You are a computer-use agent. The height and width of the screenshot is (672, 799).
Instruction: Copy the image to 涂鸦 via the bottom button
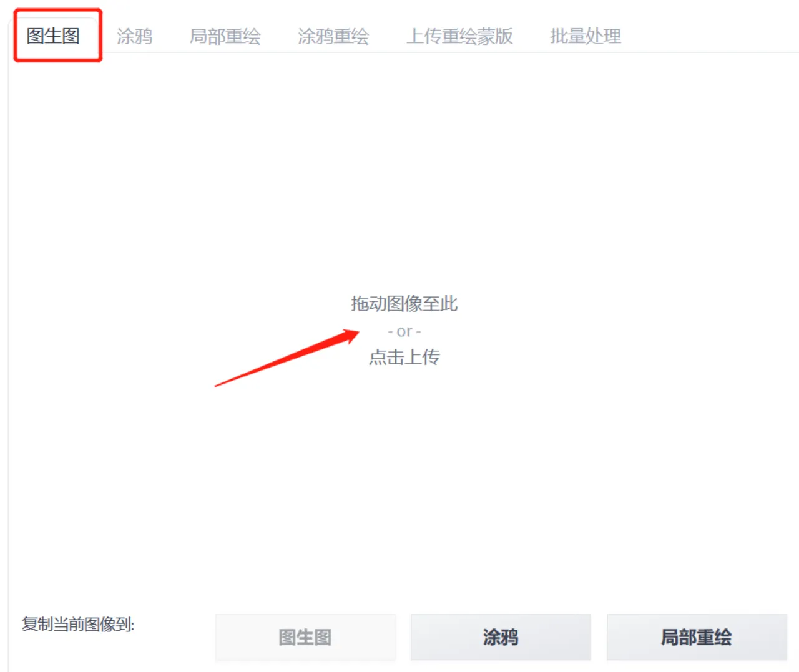click(501, 637)
